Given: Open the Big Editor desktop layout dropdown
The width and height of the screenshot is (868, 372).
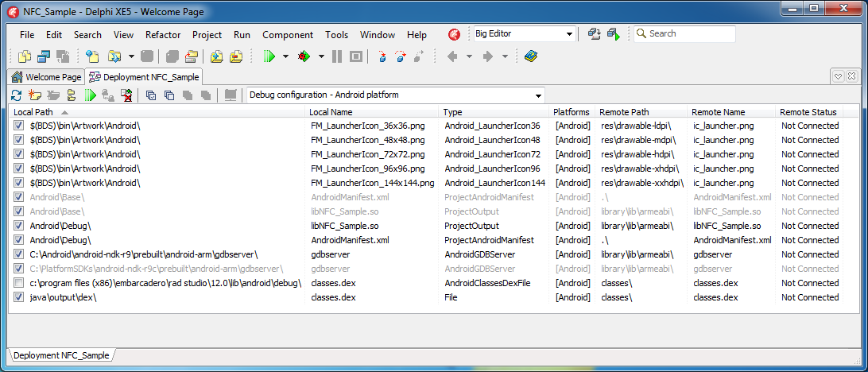Looking at the screenshot, I should tap(570, 34).
